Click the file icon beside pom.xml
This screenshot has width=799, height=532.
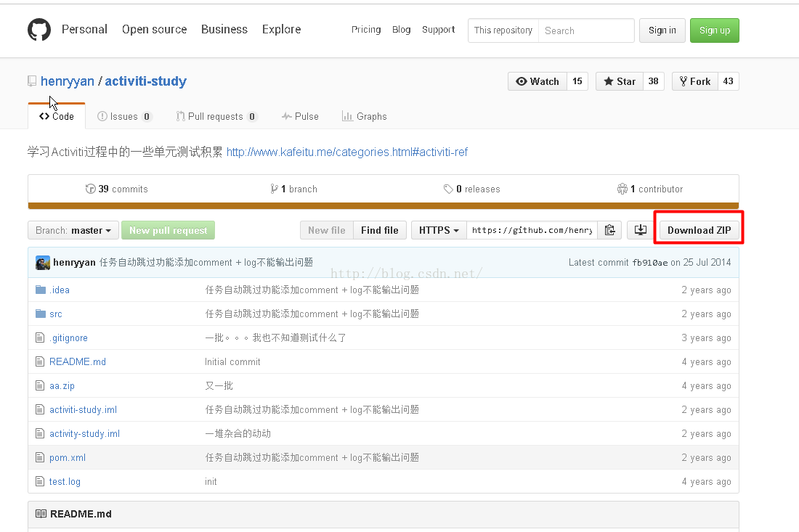(40, 457)
